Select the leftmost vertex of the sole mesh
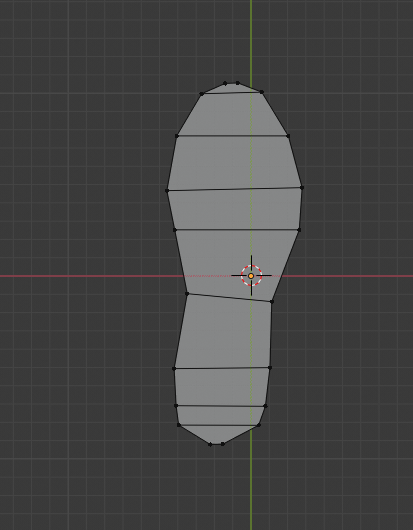This screenshot has height=530, width=413. click(167, 191)
